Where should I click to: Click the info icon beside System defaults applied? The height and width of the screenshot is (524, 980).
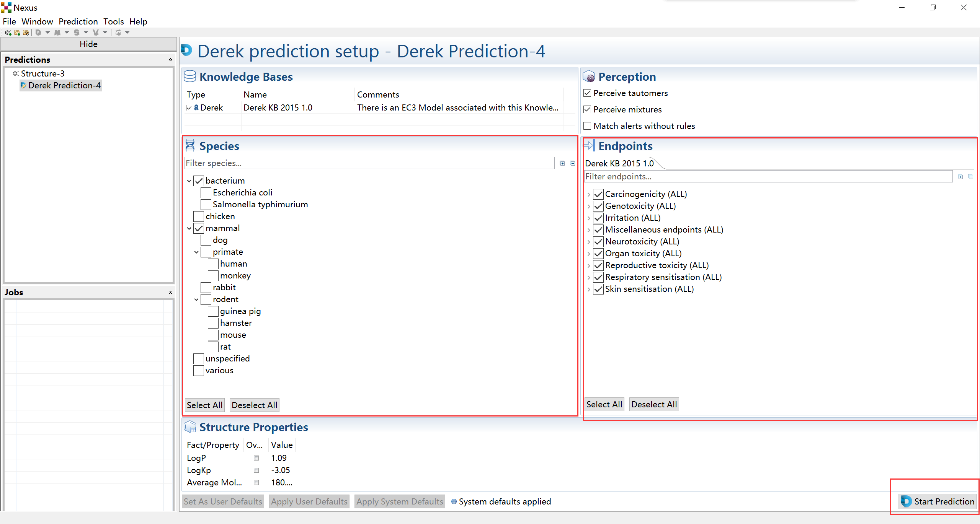click(454, 501)
